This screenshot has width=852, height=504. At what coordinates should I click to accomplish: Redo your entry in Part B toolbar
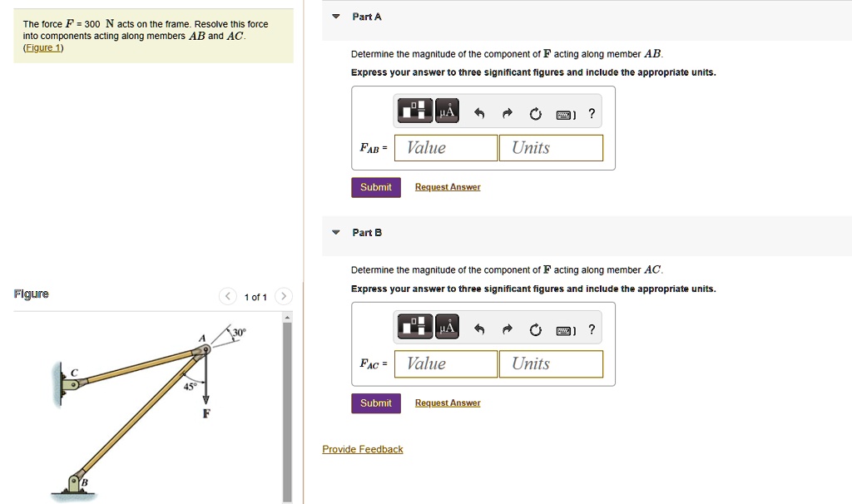coord(507,329)
